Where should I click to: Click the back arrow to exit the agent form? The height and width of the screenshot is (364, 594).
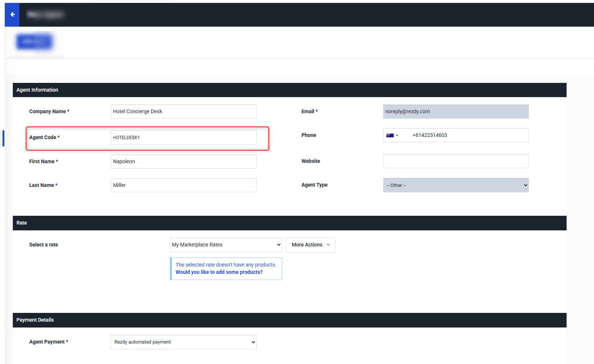click(12, 15)
